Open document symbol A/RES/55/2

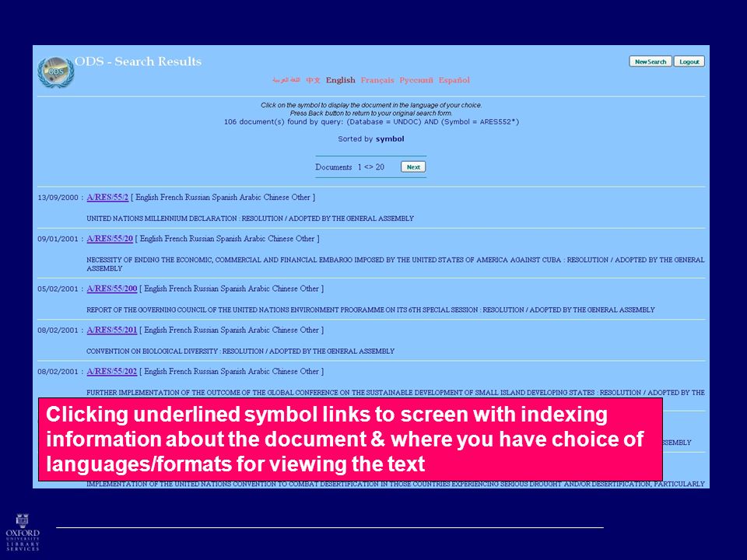pyautogui.click(x=107, y=197)
